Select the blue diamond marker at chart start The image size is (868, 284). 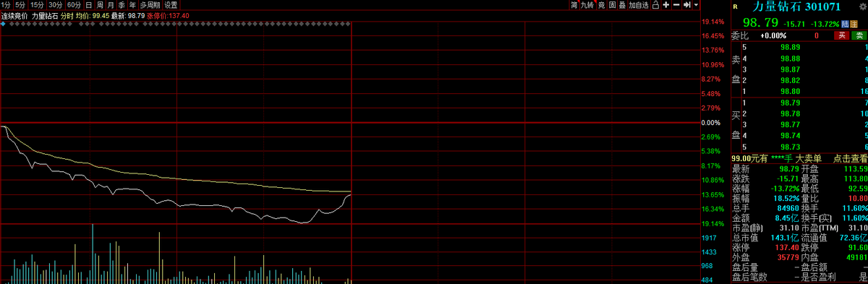coord(2,24)
